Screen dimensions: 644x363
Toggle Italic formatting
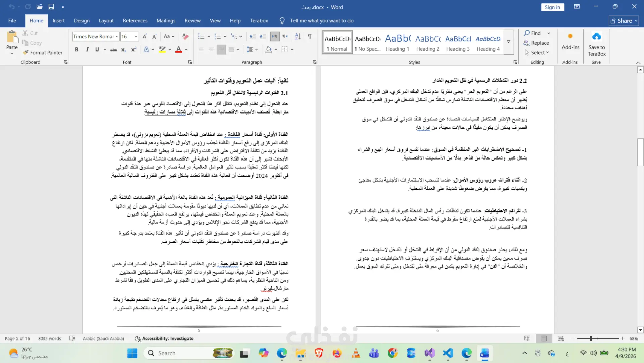87,49
